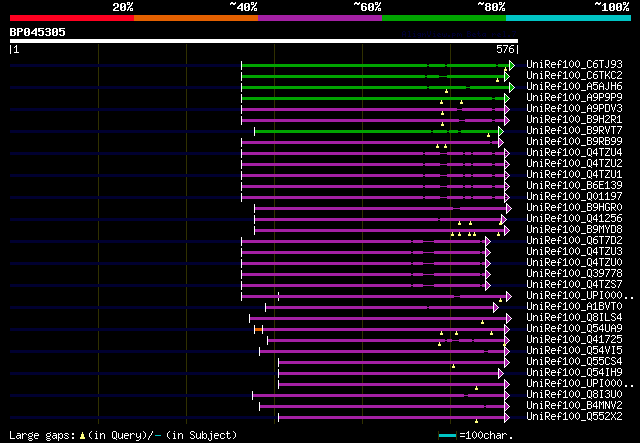
Task: Select the UniRef100_B4MNV2 label
Action: (574, 406)
